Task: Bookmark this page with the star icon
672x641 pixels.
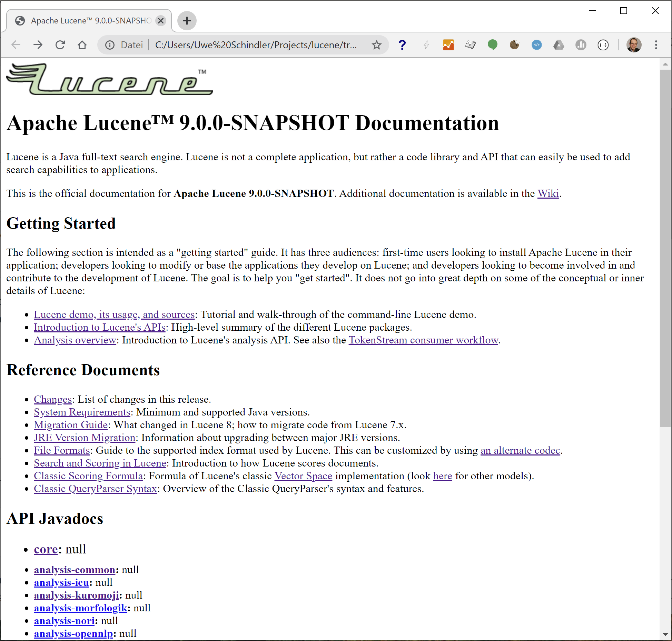Action: click(x=377, y=45)
